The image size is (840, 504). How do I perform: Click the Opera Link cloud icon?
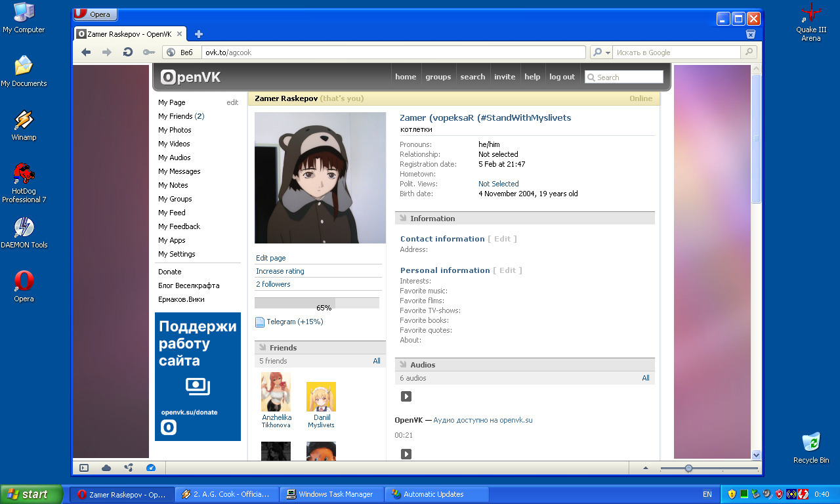click(x=106, y=468)
